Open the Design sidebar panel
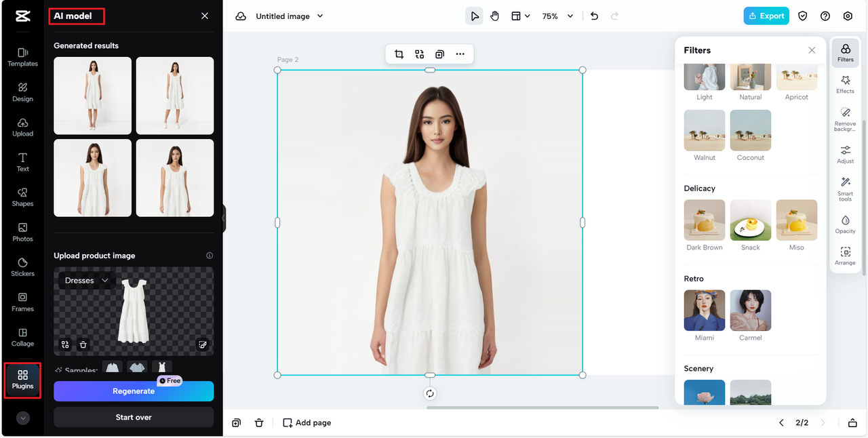Image resolution: width=868 pixels, height=438 pixels. coord(22,92)
